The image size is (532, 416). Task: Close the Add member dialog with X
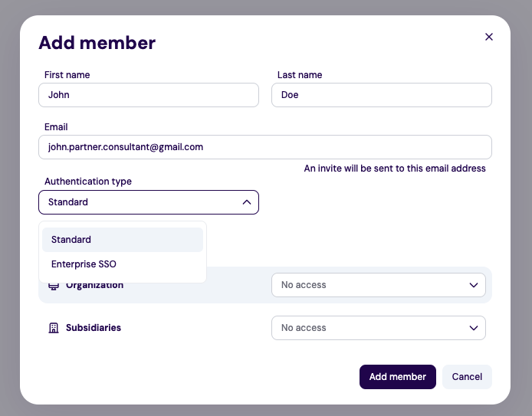pos(489,37)
